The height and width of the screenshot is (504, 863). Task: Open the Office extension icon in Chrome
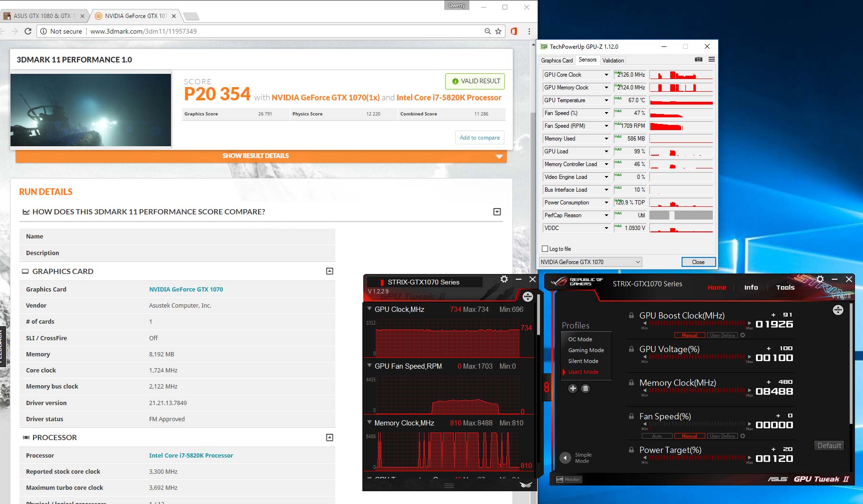(514, 31)
